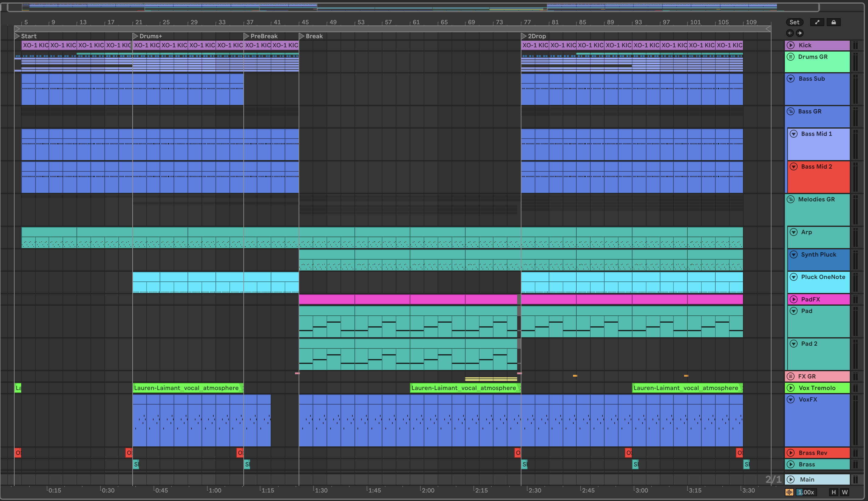868x501 pixels.
Task: Collapse the Bass Sub track
Action: point(791,79)
